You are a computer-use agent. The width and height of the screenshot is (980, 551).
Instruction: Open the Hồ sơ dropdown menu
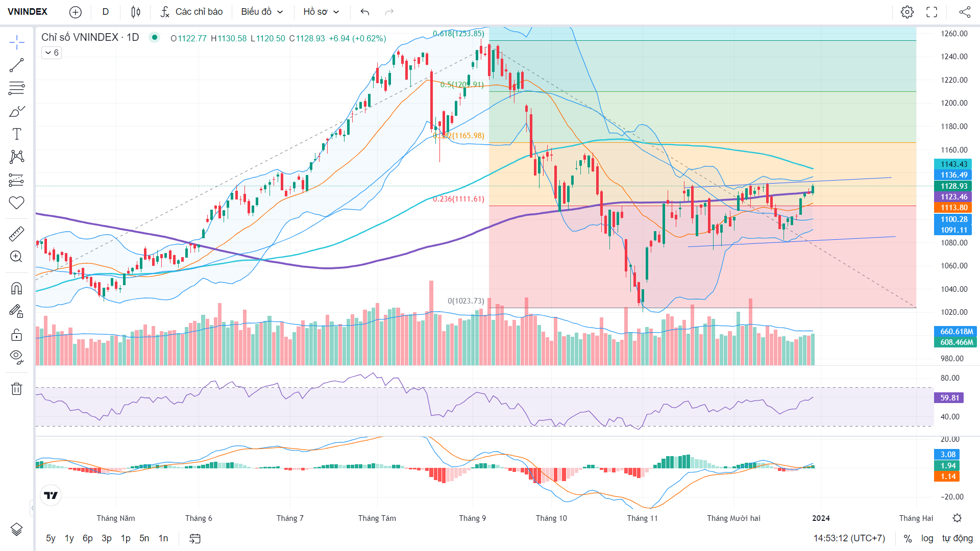(x=321, y=12)
